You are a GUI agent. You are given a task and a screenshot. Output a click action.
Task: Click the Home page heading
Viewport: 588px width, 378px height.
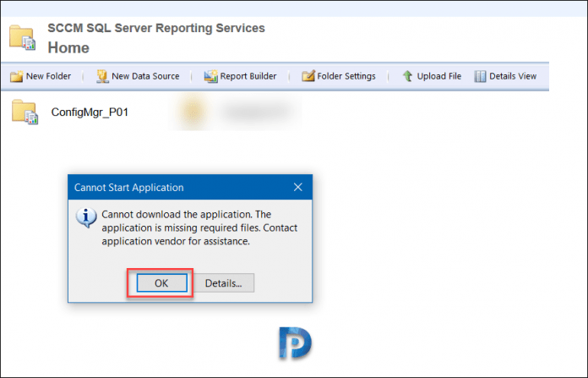tap(68, 48)
